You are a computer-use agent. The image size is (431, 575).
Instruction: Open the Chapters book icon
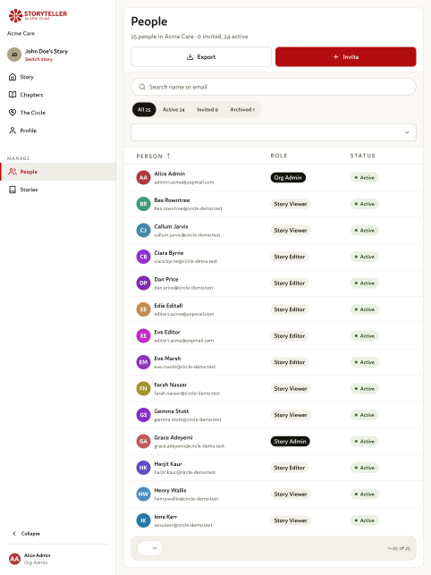click(x=12, y=95)
